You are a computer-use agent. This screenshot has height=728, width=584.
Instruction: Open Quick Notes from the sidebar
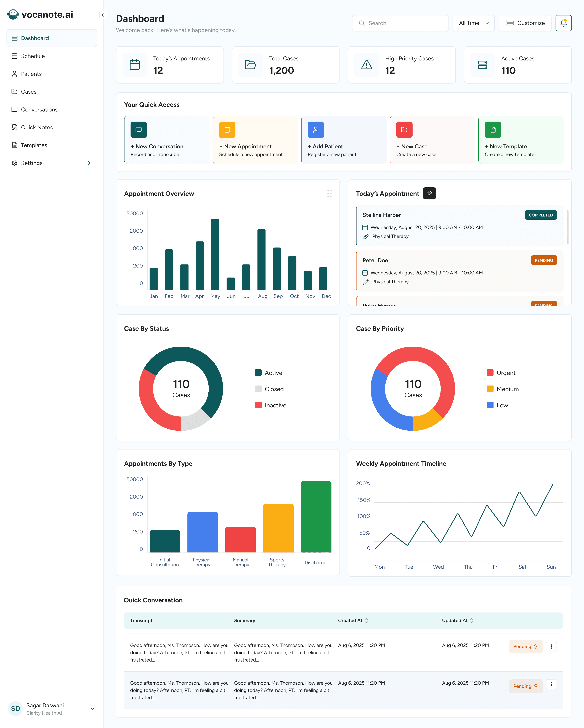[x=37, y=127]
